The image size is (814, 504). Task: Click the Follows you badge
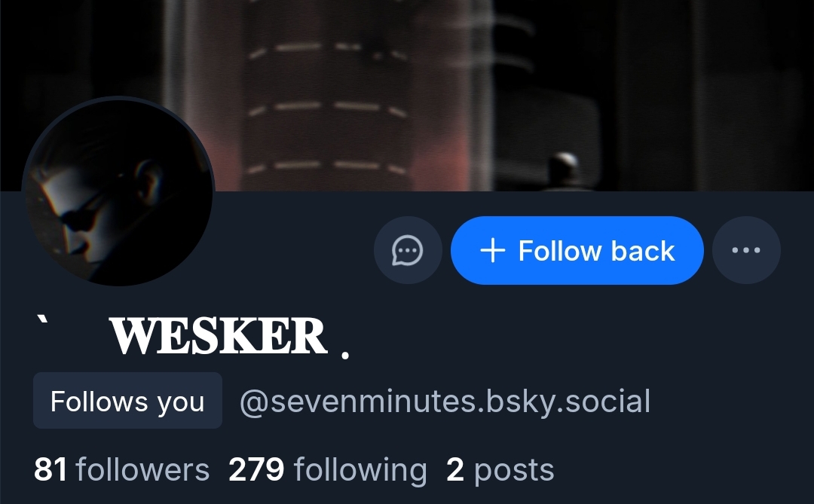[127, 401]
